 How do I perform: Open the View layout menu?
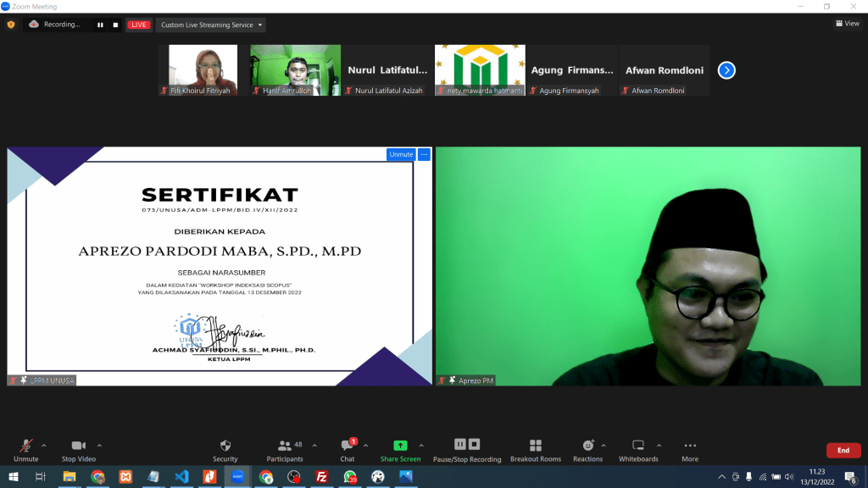point(847,24)
